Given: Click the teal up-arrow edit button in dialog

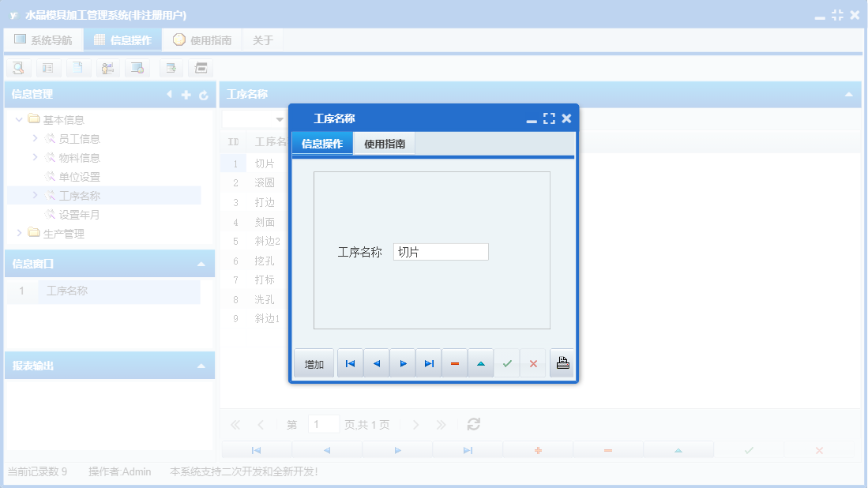Looking at the screenshot, I should (481, 363).
